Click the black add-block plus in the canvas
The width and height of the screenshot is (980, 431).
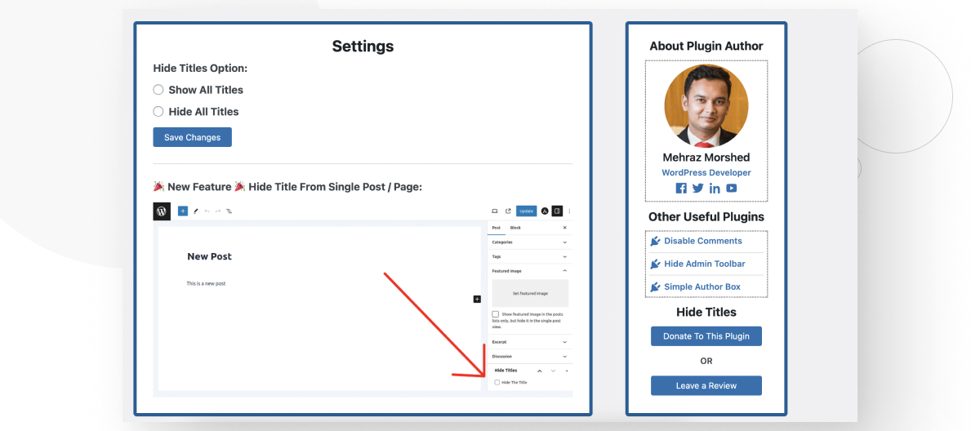(477, 300)
